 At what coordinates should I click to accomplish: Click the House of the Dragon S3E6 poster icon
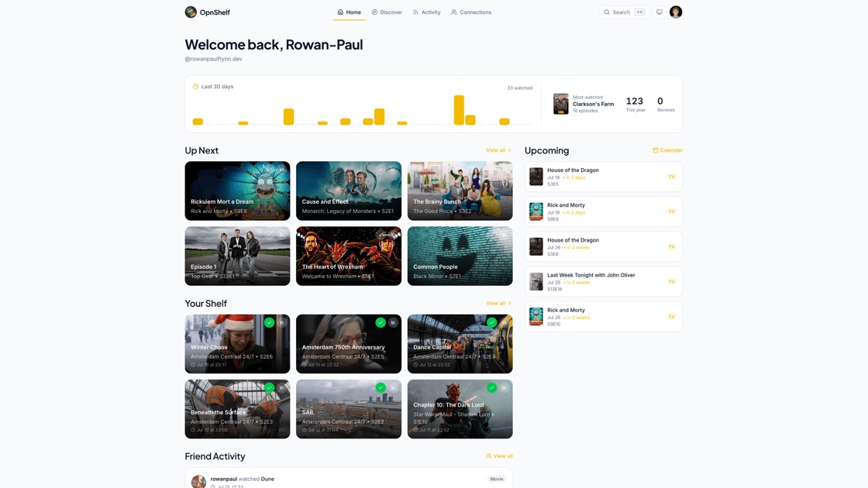[536, 247]
